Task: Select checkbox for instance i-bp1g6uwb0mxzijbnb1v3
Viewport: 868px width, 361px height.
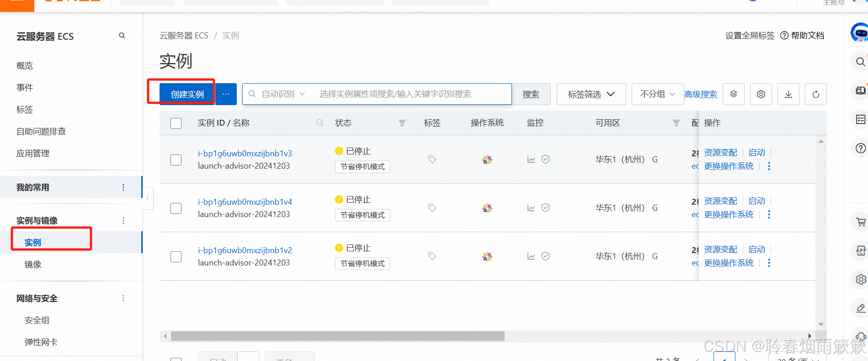Action: [x=176, y=160]
